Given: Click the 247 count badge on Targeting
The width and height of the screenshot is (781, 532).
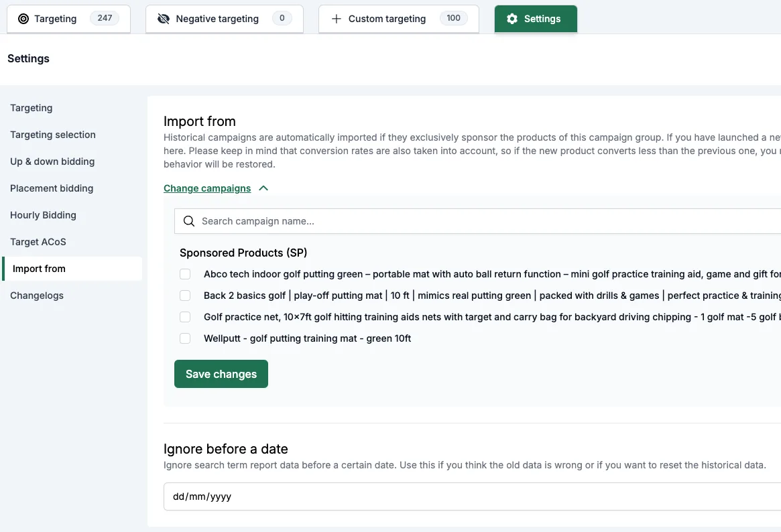Looking at the screenshot, I should click(105, 18).
